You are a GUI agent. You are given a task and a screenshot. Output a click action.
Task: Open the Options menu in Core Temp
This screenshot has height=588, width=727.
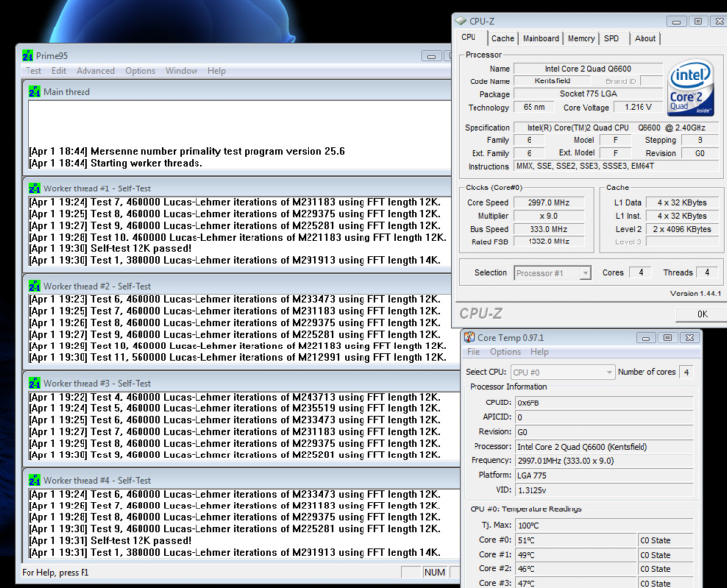[505, 352]
